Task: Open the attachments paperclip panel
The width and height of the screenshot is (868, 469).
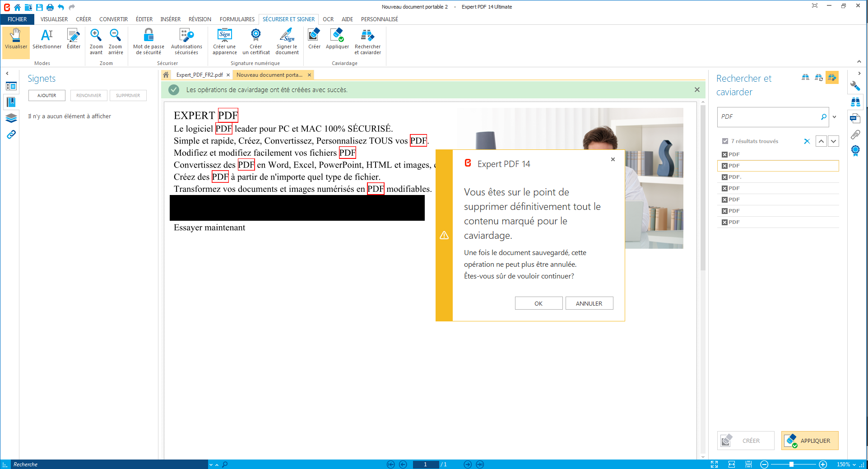Action: tap(855, 135)
